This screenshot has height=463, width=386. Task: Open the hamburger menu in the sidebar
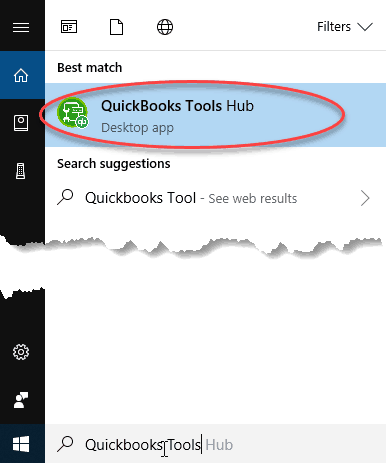[x=21, y=27]
